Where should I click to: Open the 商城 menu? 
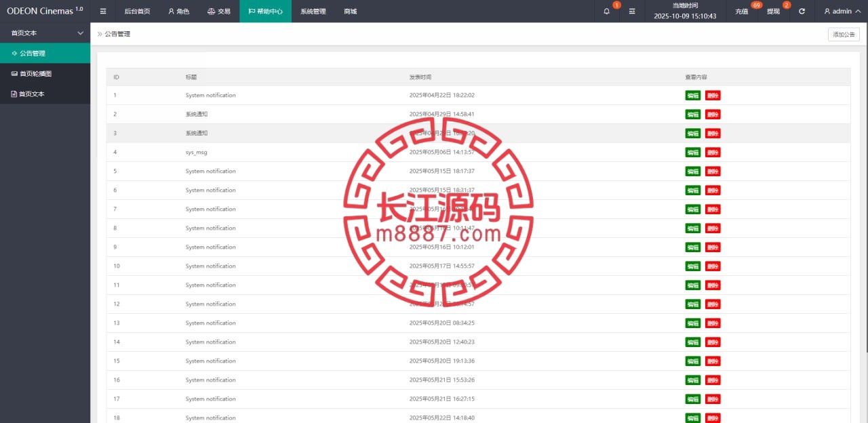pos(350,12)
